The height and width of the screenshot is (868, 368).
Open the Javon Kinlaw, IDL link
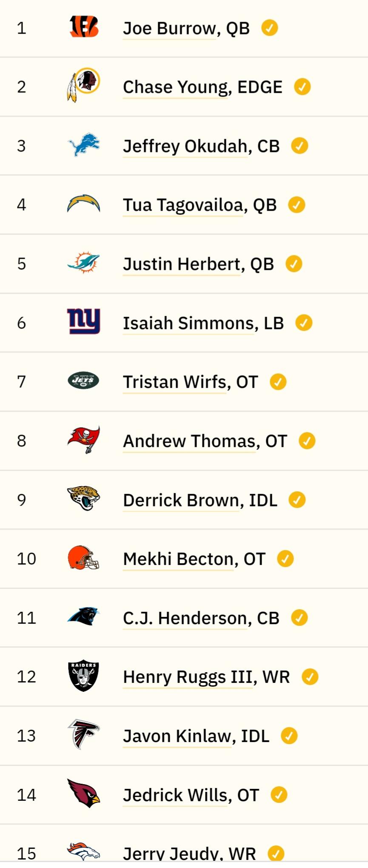196,736
